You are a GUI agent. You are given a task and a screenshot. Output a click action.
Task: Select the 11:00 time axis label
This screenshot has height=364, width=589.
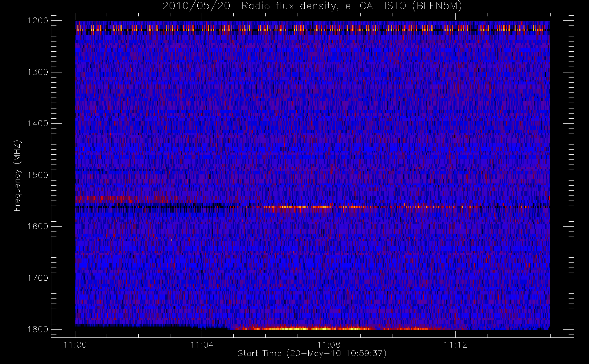[x=75, y=345]
